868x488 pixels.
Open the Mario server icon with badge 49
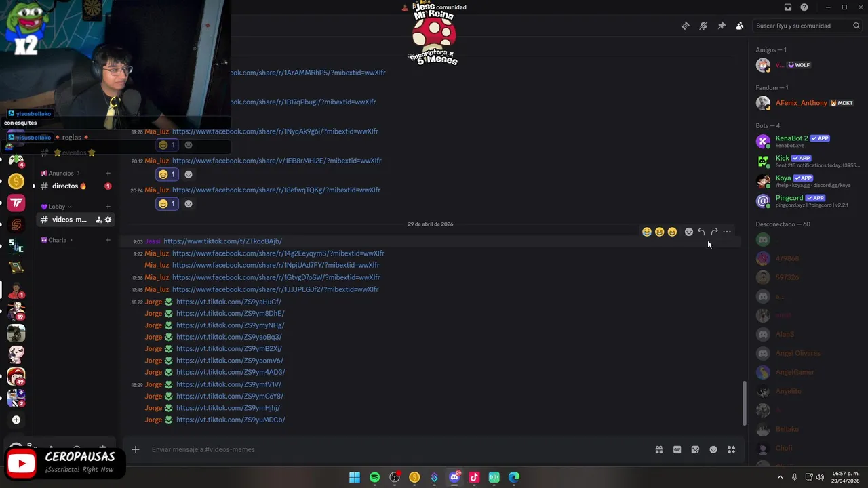point(16,376)
